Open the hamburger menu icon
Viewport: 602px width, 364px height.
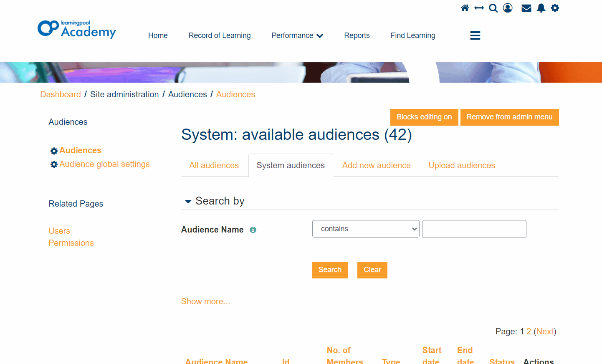coord(475,35)
